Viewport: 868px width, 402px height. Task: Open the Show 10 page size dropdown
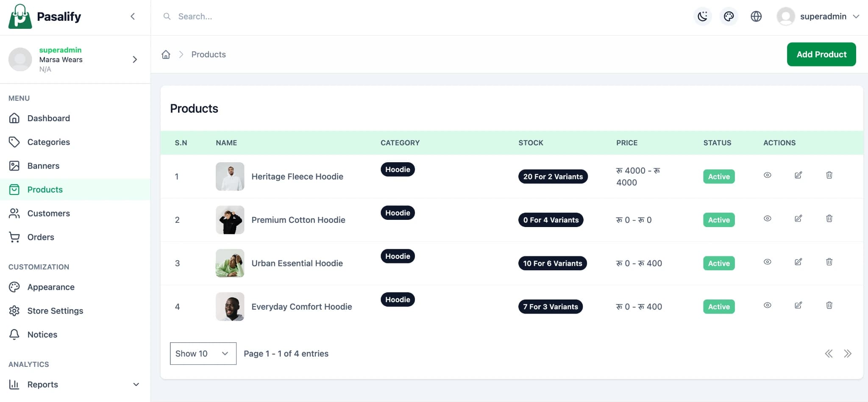point(203,353)
